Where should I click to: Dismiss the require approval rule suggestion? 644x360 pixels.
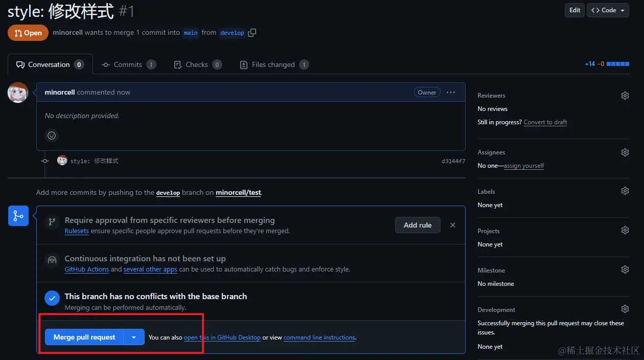(452, 225)
